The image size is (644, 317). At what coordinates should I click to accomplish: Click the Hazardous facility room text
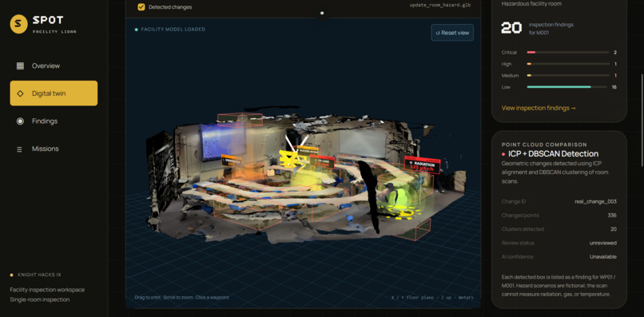(531, 4)
